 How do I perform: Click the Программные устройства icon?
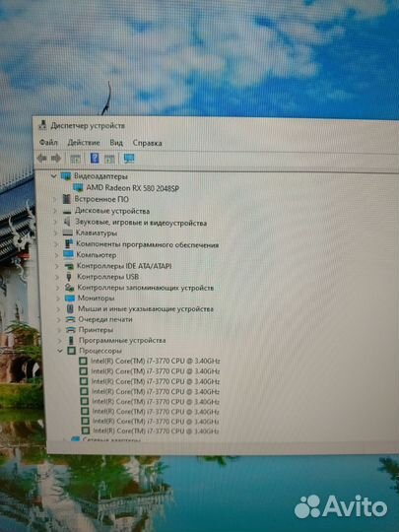click(71, 340)
